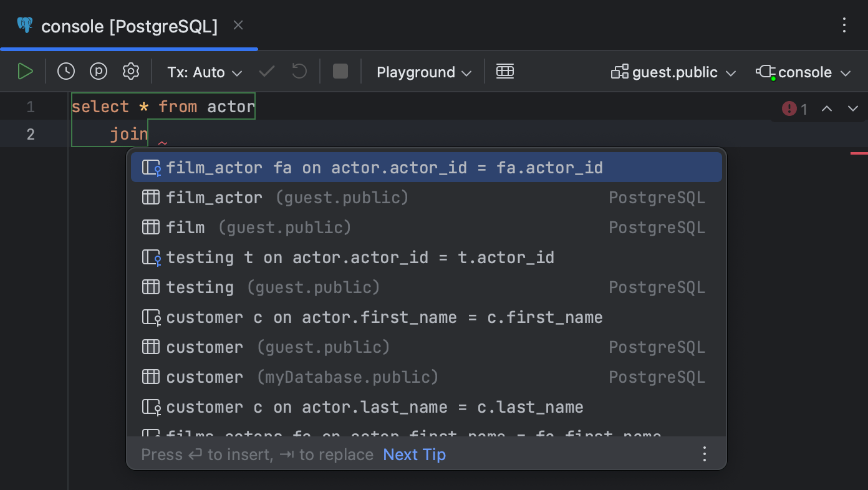Open the console settings gear
The width and height of the screenshot is (868, 490).
click(x=131, y=71)
